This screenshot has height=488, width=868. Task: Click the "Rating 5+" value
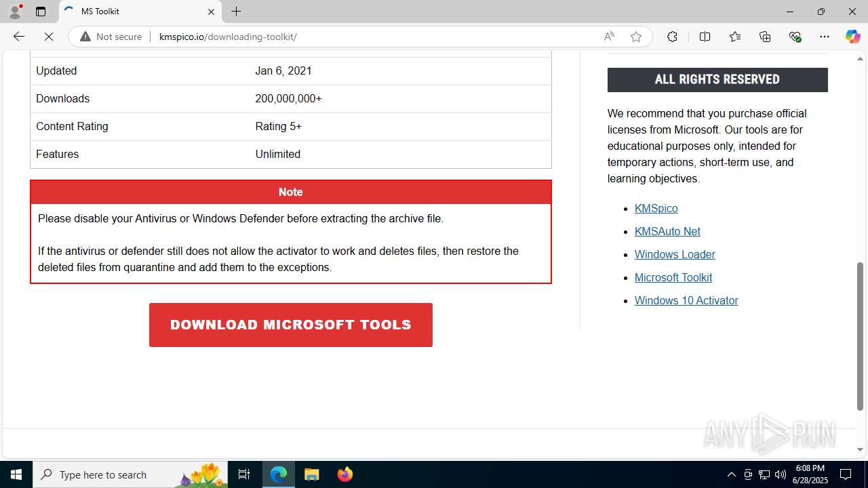(x=278, y=126)
